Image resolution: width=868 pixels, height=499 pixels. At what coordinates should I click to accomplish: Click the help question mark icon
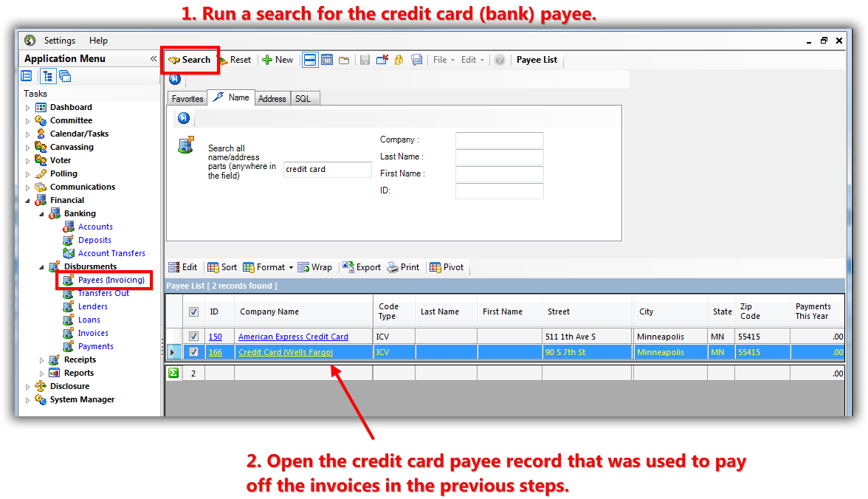coord(499,60)
